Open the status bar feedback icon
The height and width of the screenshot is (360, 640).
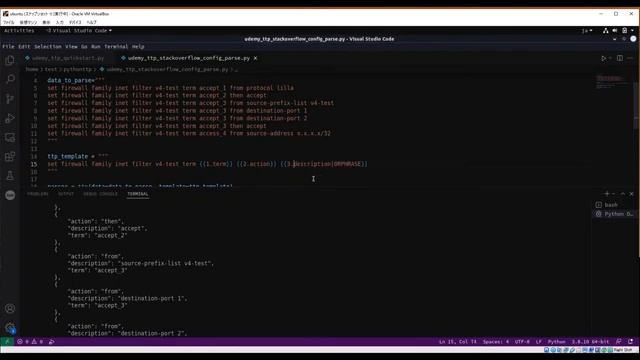(x=619, y=342)
